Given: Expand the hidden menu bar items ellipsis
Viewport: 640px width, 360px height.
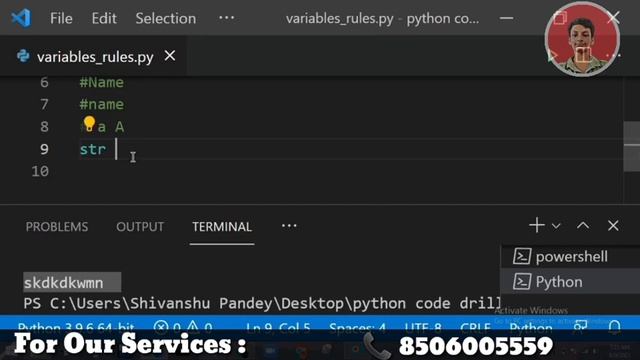Looking at the screenshot, I should 227,18.
